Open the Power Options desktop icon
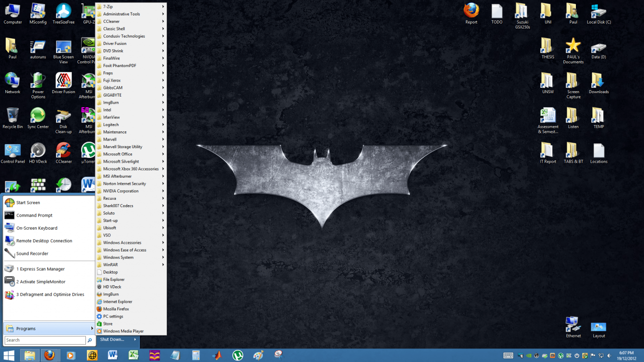Viewport: 644px width, 362px height. pos(38,85)
